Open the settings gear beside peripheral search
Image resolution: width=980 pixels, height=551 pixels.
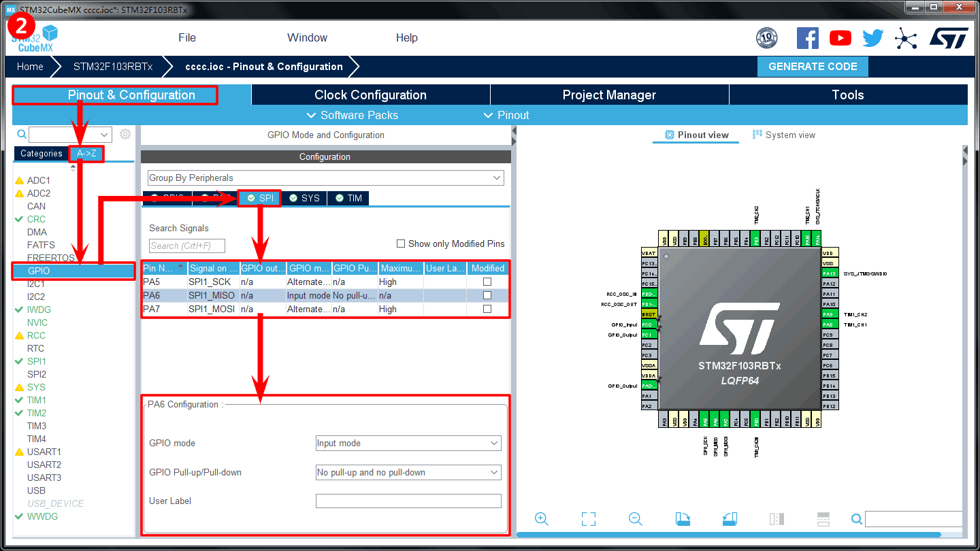[125, 135]
